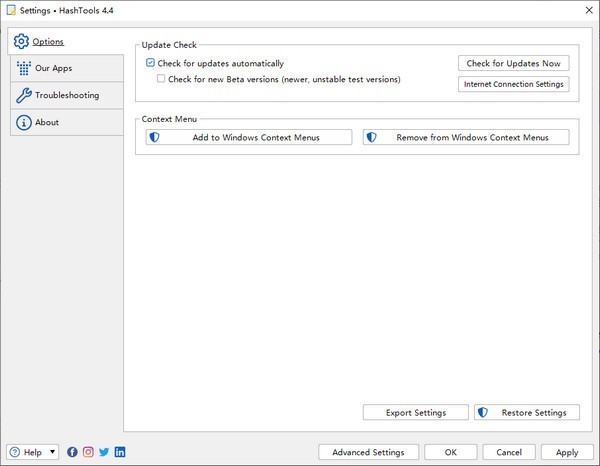Click Check for Updates Now
The width and height of the screenshot is (600, 466).
(x=513, y=64)
